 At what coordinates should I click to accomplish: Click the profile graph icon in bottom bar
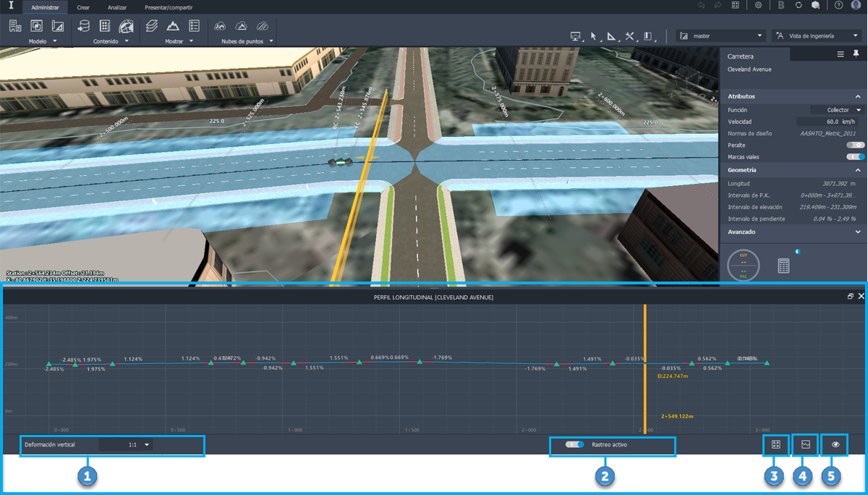(805, 444)
